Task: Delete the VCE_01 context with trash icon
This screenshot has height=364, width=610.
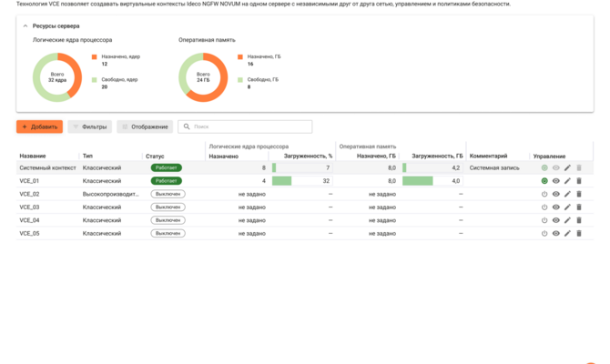Action: [x=579, y=181]
